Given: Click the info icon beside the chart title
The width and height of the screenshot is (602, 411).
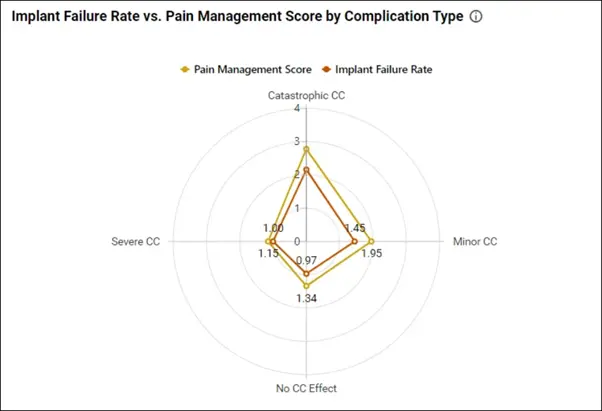Looking at the screenshot, I should [475, 18].
